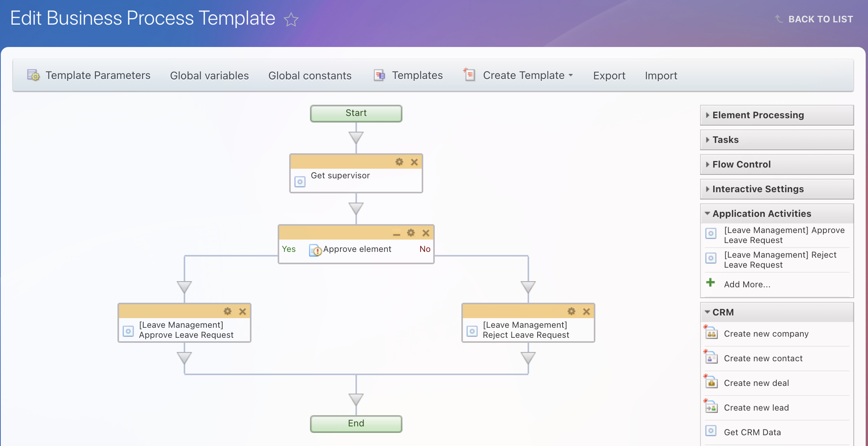The width and height of the screenshot is (868, 446).
Task: Minimize the Approve element block
Action: click(x=396, y=233)
